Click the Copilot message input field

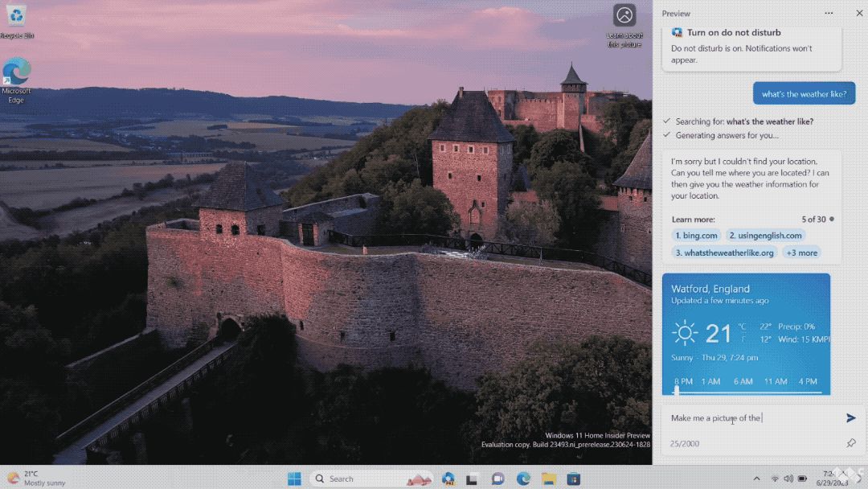point(747,417)
